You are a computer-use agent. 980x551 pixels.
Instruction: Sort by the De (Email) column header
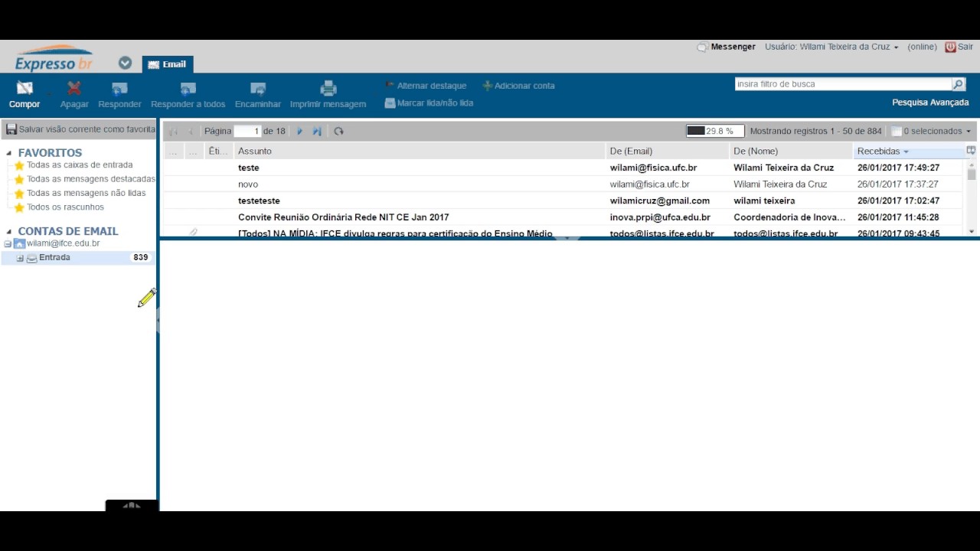pos(668,151)
